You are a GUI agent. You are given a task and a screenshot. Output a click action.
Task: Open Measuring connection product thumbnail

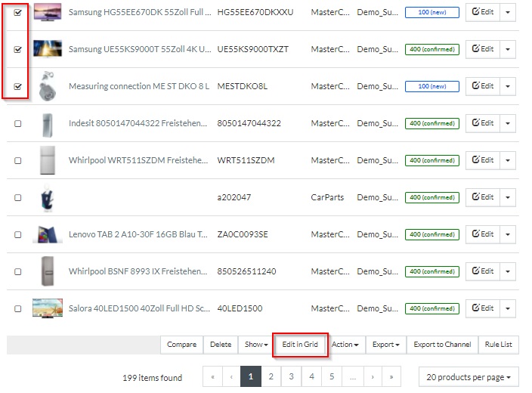coord(48,86)
